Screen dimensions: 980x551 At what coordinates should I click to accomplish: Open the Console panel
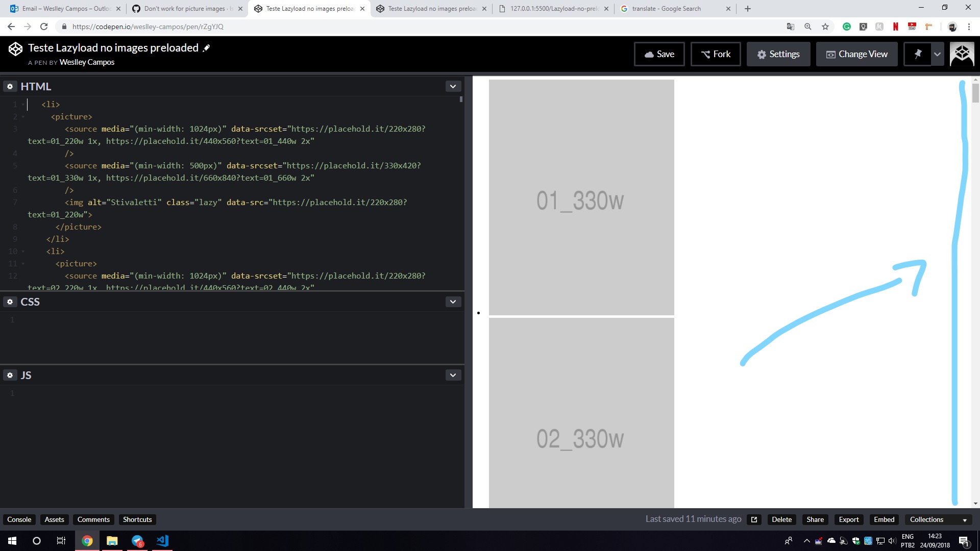[x=19, y=519]
